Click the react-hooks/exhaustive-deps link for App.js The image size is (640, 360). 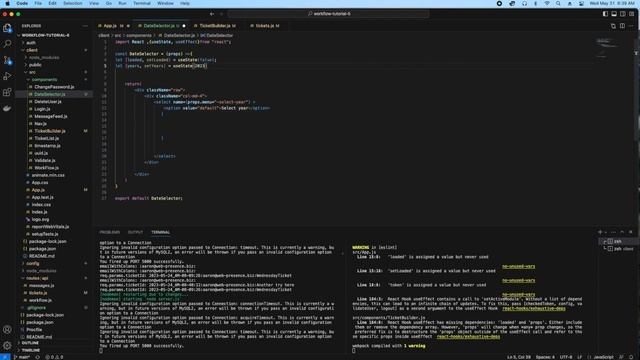click(x=533, y=309)
